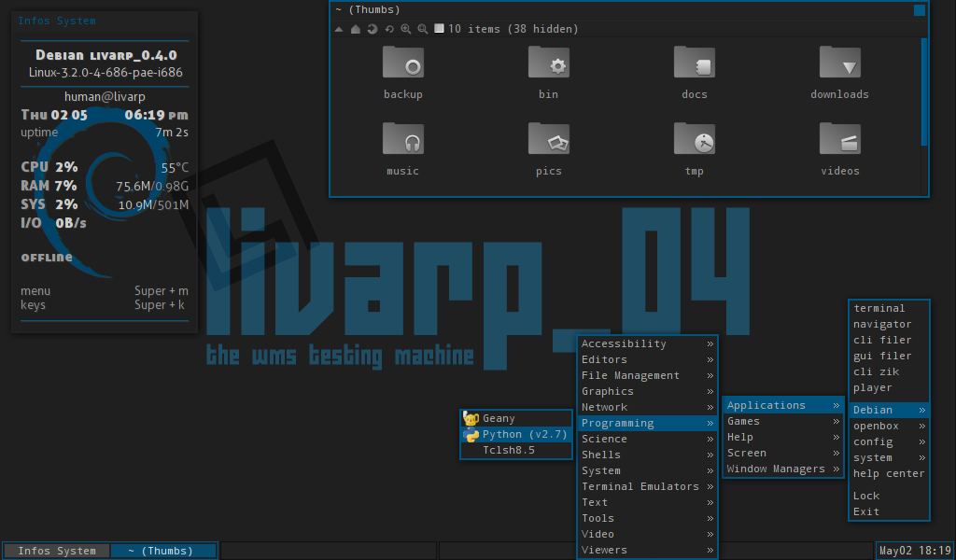
Task: Click the filer window vertical scrollbar
Action: coord(924,91)
